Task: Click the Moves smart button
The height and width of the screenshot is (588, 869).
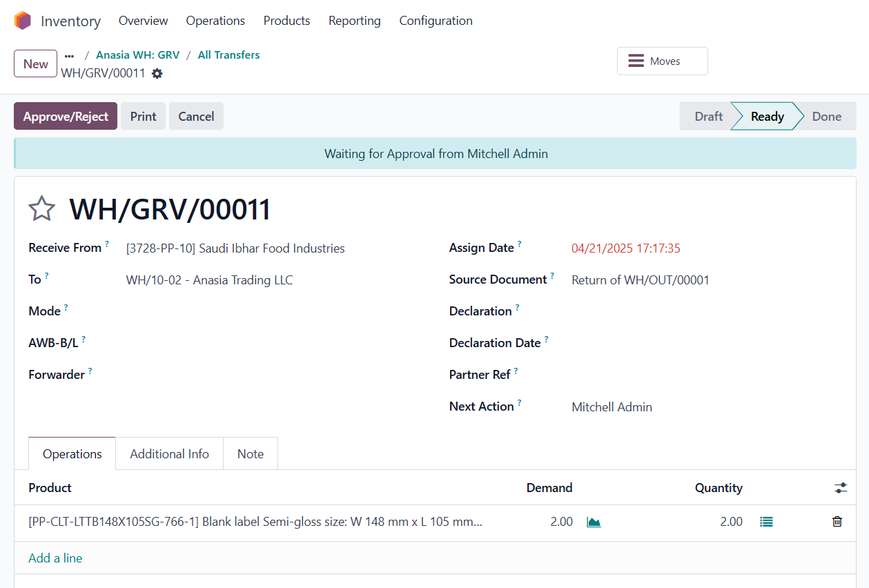Action: point(662,61)
